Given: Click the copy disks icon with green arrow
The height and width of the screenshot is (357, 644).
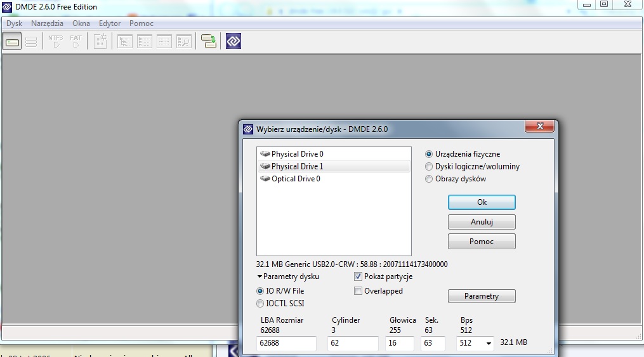Looking at the screenshot, I should (x=209, y=41).
